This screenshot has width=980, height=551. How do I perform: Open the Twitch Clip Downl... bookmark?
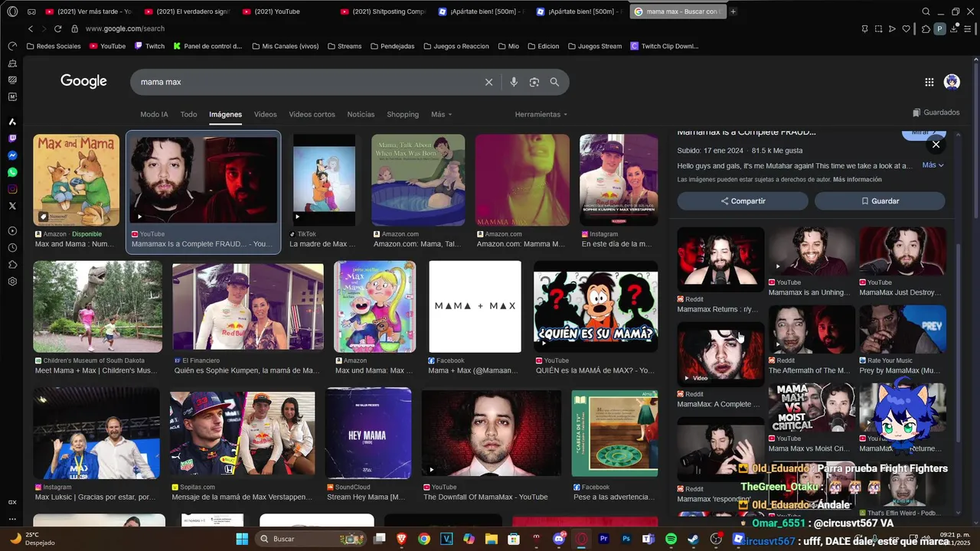point(664,46)
